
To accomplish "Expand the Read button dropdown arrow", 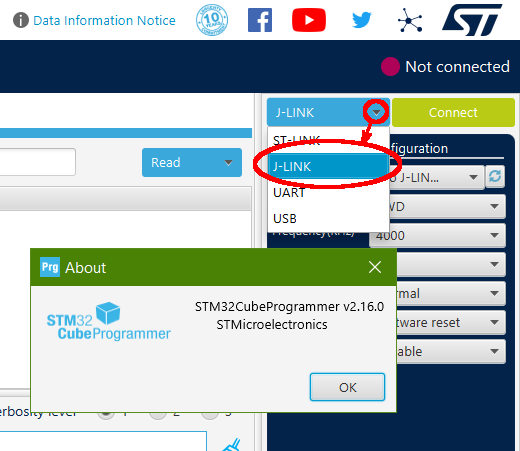I will (x=228, y=163).
